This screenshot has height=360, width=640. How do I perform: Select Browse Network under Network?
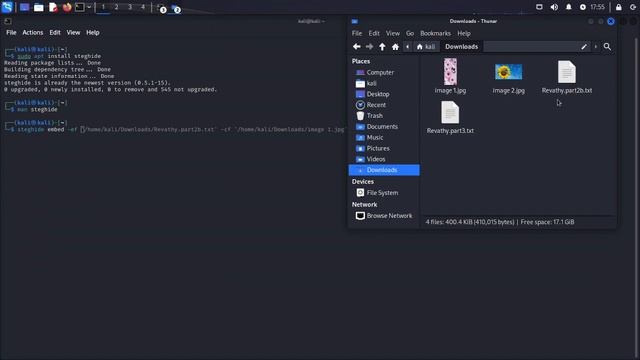[384, 216]
